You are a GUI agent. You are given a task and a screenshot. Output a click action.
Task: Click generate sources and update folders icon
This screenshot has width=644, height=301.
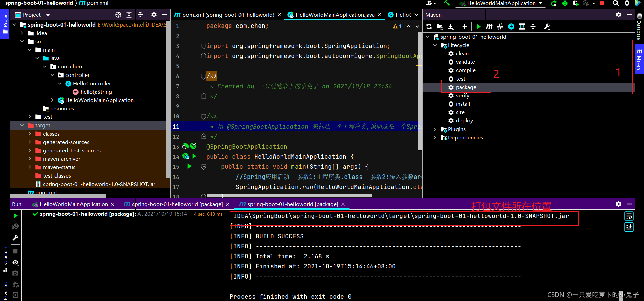pos(440,27)
